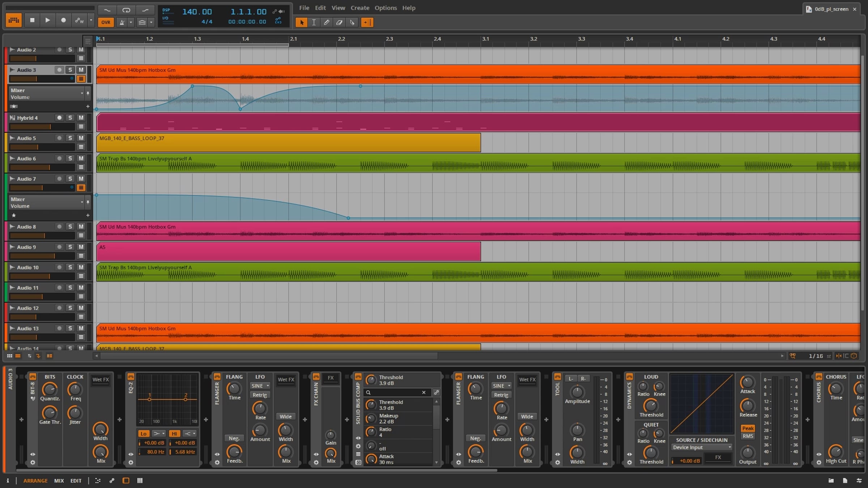
Task: Open the Edit menu
Action: [x=320, y=8]
